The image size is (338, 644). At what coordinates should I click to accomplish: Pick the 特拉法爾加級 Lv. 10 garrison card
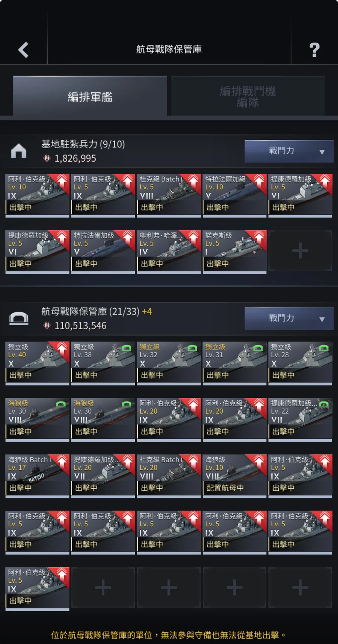coord(235,195)
